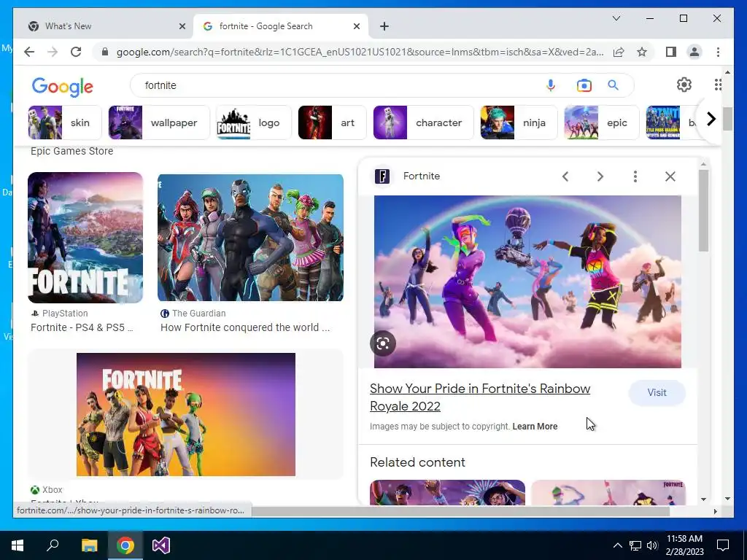This screenshot has height=560, width=747.
Task: Click the Chrome icon in the taskbar
Action: coord(125,545)
